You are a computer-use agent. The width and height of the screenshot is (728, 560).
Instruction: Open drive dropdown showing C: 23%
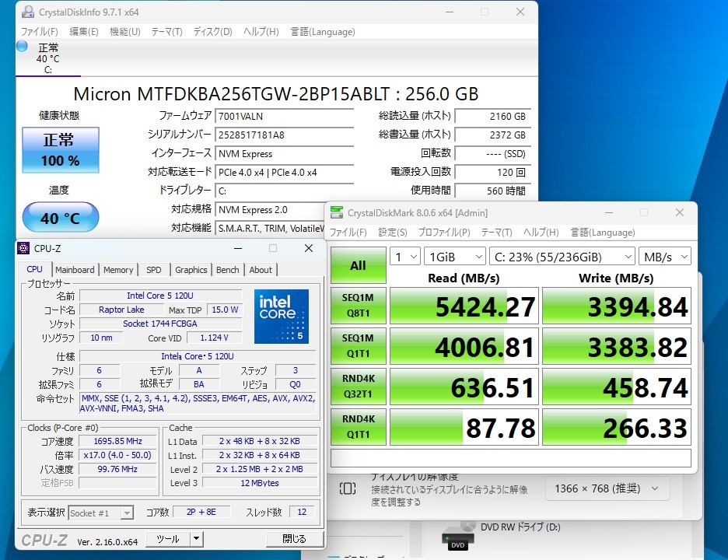click(x=562, y=257)
